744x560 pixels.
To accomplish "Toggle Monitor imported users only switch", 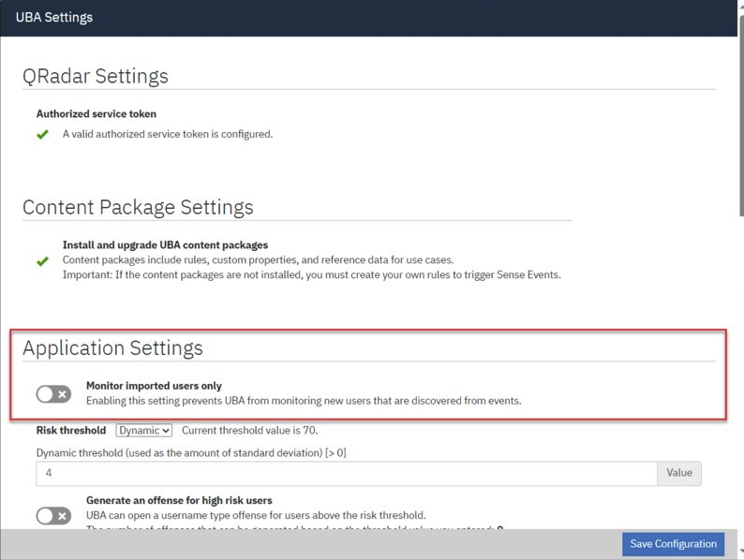I will 53,393.
